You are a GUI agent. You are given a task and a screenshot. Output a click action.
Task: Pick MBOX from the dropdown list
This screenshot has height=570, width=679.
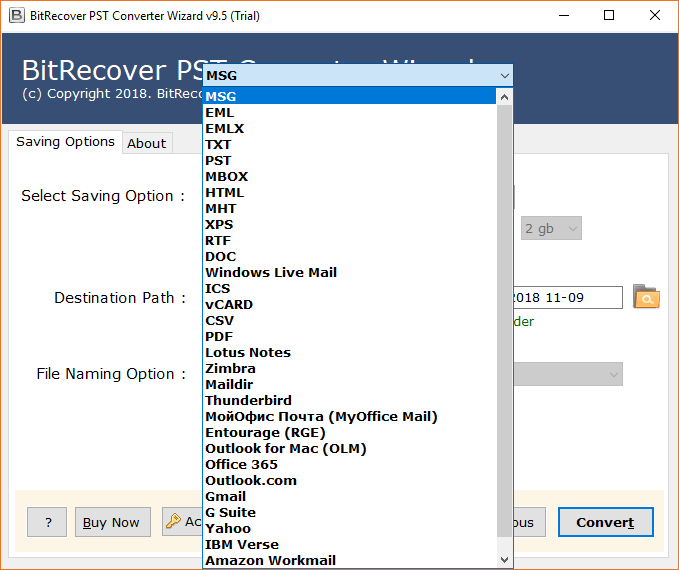(349, 176)
